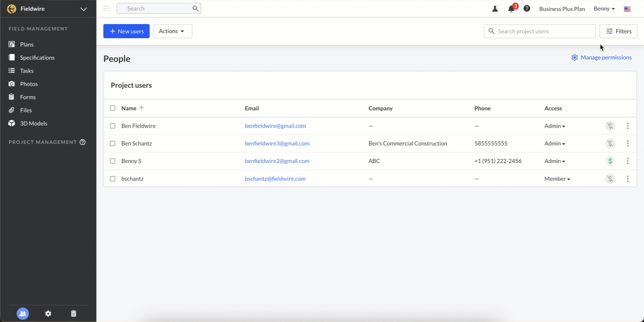Open the notifications bell icon
The image size is (644, 322).
(x=511, y=9)
